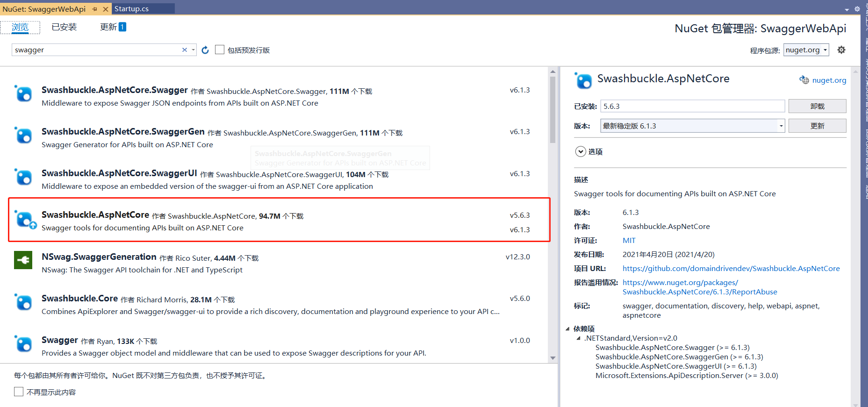The width and height of the screenshot is (868, 407).
Task: Toggle include prerelease checkbox
Action: click(220, 50)
